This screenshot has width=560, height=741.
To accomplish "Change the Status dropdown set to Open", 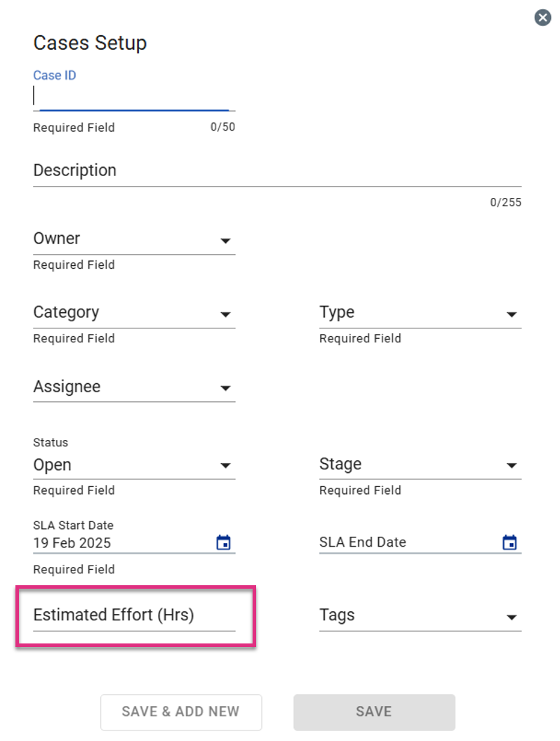I will (134, 465).
